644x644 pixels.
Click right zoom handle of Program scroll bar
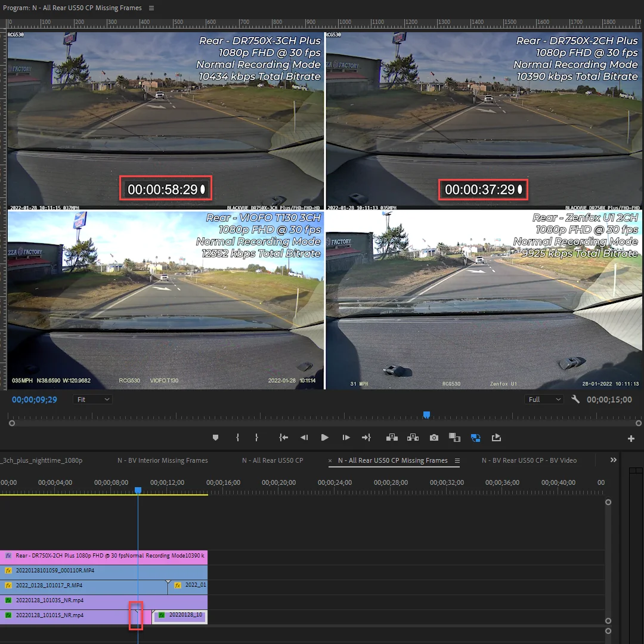[x=638, y=423]
